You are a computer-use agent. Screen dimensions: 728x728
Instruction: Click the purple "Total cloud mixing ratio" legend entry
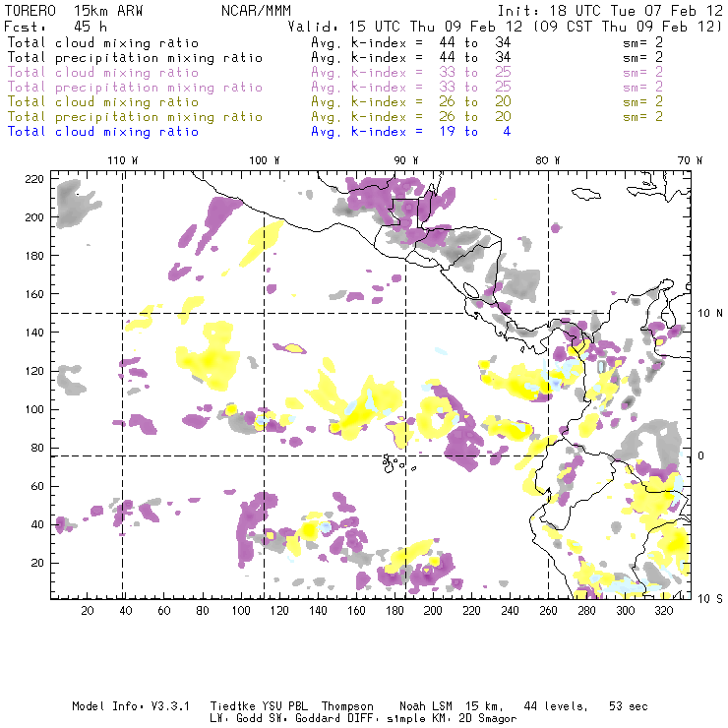(103, 73)
